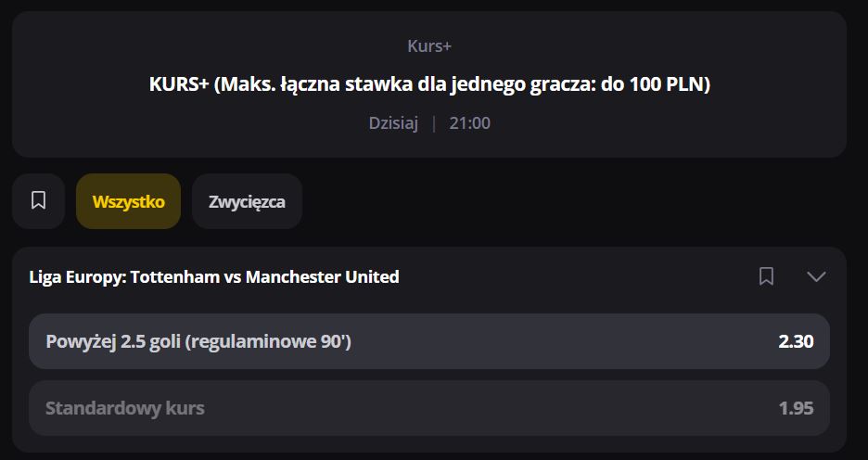Click the Tottenham vs Manchester United heading
868x460 pixels.
pyautogui.click(x=265, y=276)
